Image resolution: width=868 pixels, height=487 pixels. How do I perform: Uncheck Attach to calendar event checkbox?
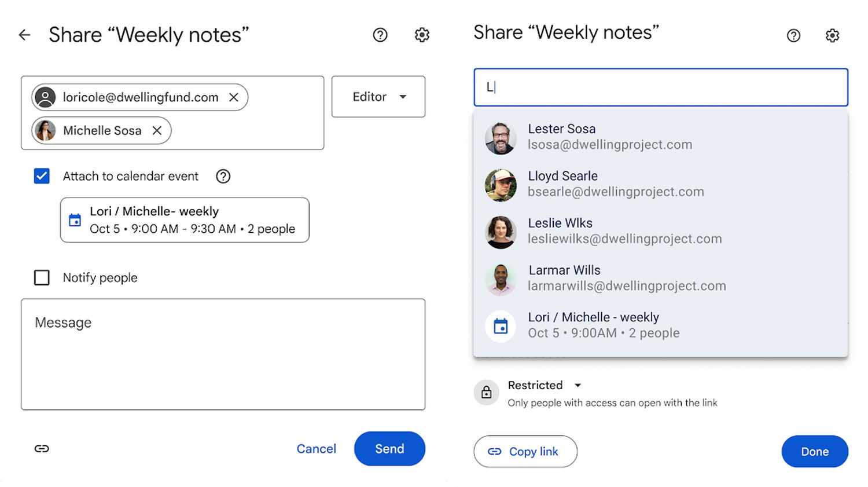[x=42, y=176]
